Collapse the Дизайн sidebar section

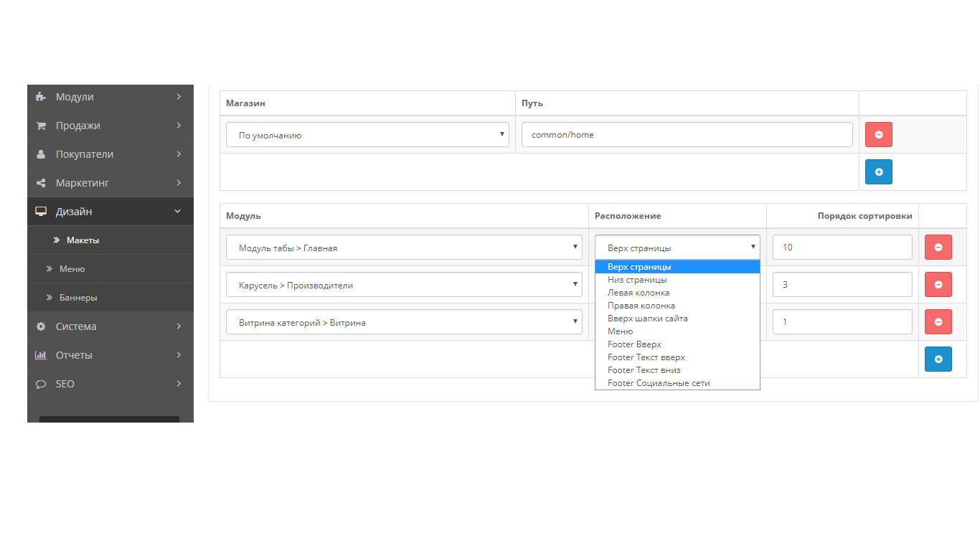click(110, 212)
